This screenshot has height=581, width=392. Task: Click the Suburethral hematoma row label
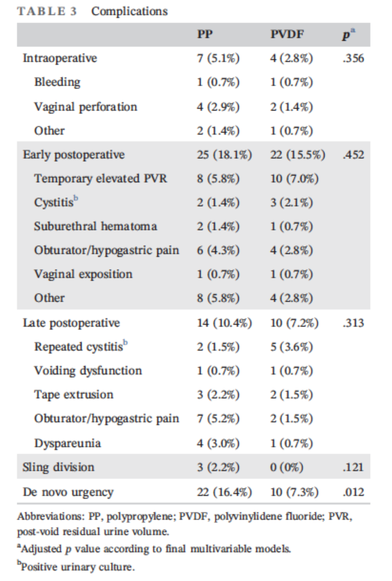coord(95,226)
